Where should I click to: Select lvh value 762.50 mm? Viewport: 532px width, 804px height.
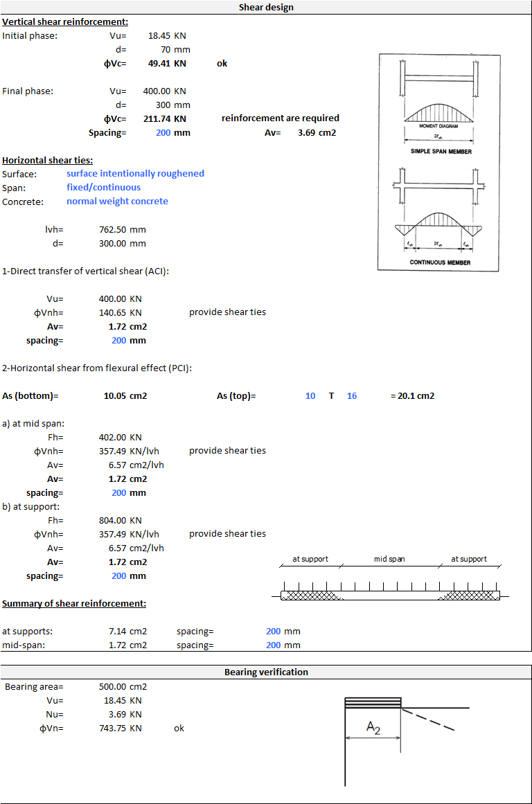click(x=122, y=230)
